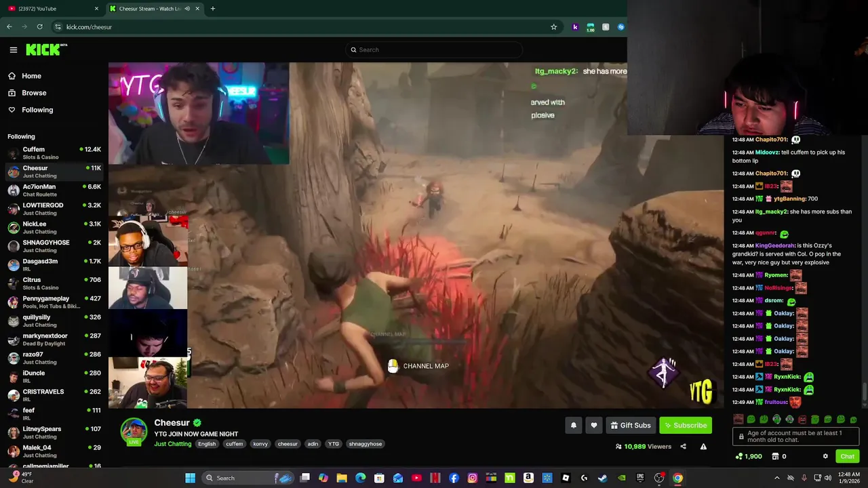Click Cheesur channel avatar

pos(134,432)
